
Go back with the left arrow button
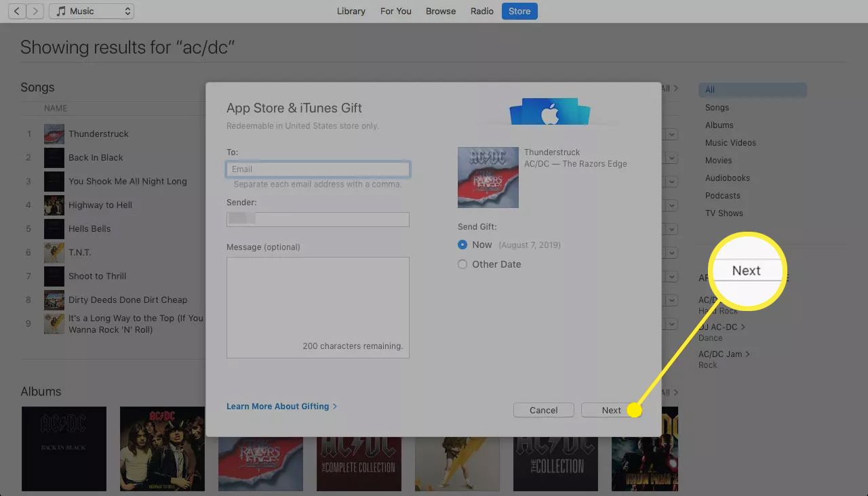point(16,11)
